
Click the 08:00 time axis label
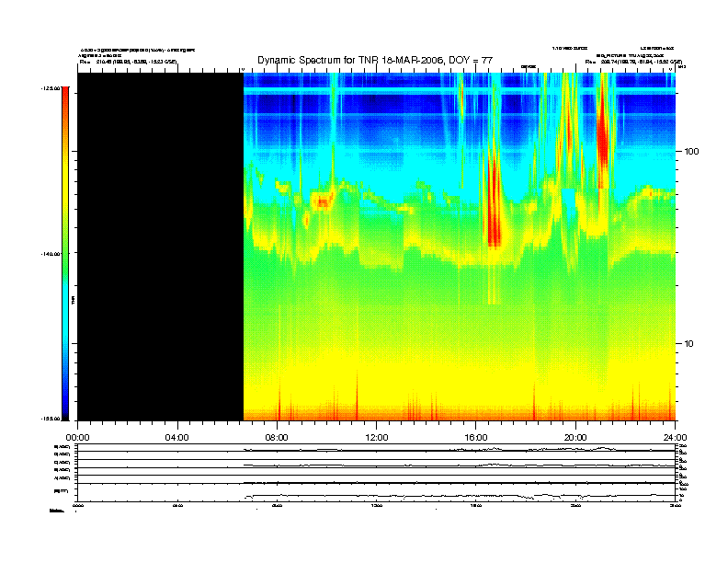[277, 438]
